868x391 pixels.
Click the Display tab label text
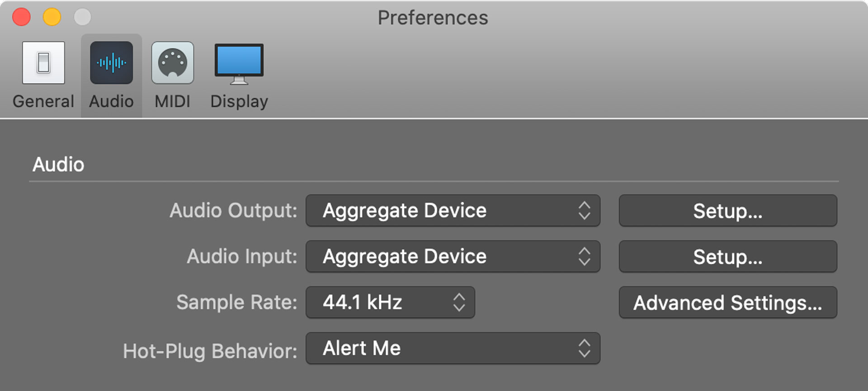pos(239,102)
